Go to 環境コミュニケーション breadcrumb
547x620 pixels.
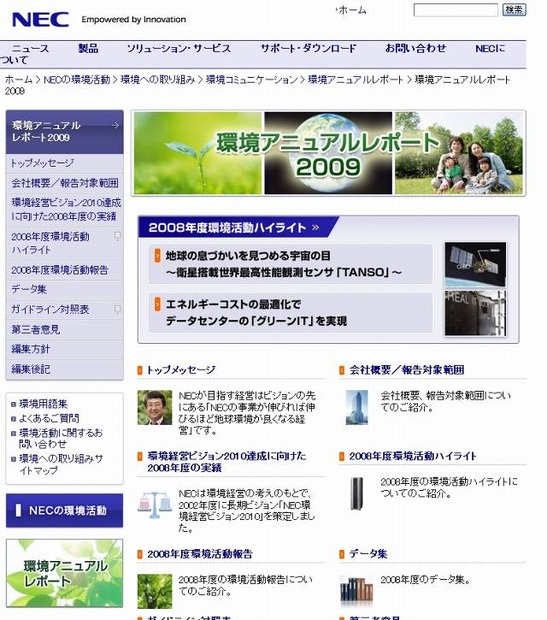point(252,79)
